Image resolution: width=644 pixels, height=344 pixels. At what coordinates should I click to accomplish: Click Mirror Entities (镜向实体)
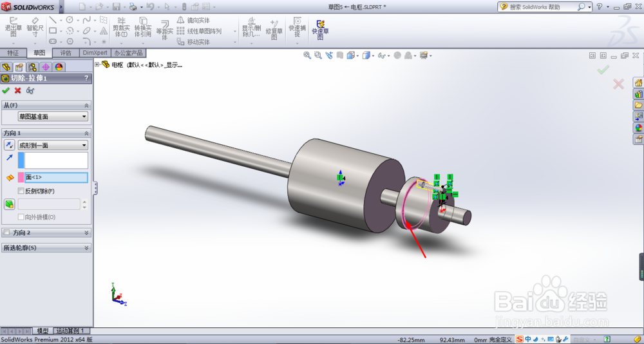click(193, 20)
